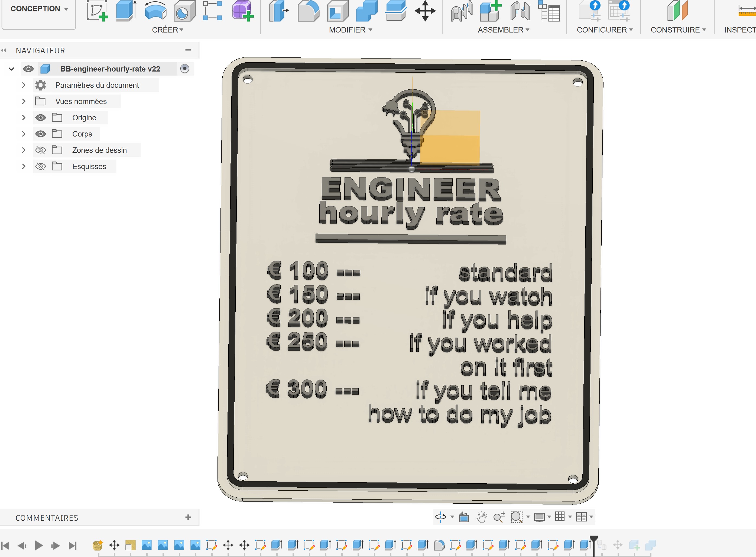Hide the Corps folder with its eye icon
This screenshot has height=557, width=756.
(40, 134)
